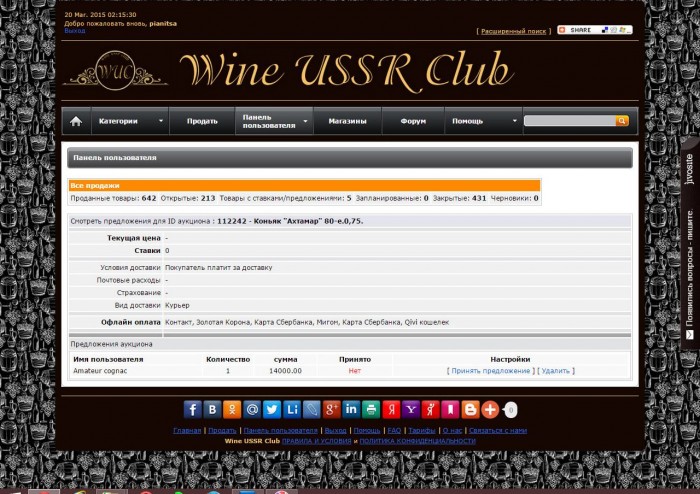The image size is (700, 494).
Task: Click Проданные товары: 642 counter
Action: pyautogui.click(x=113, y=198)
